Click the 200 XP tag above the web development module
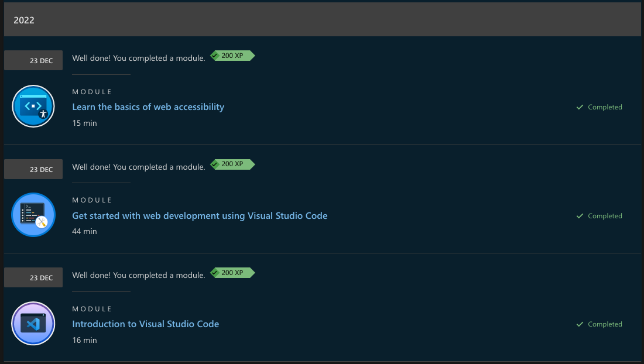 232,164
